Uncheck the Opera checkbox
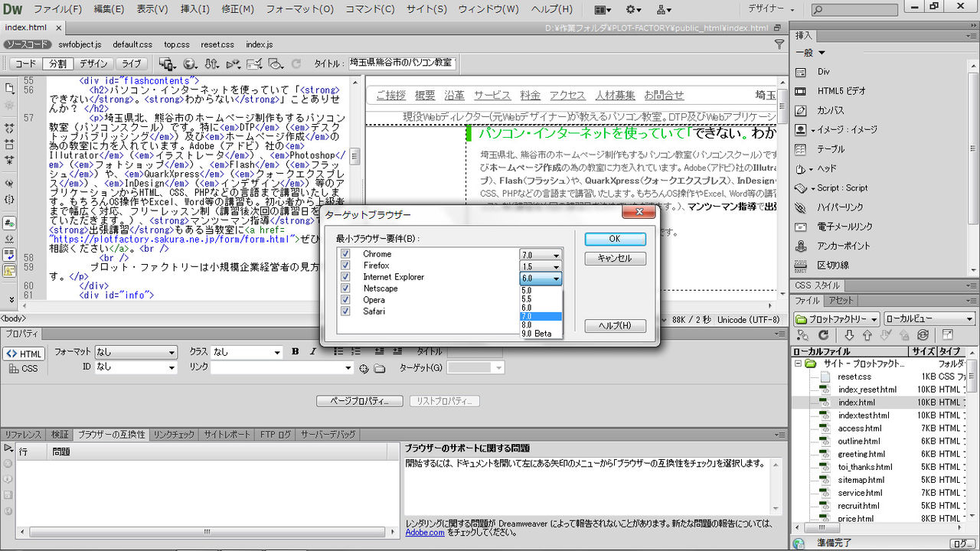 click(345, 300)
